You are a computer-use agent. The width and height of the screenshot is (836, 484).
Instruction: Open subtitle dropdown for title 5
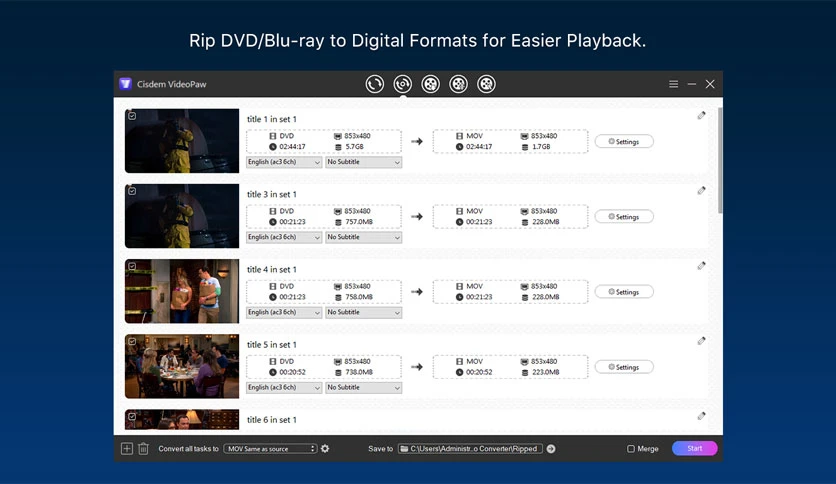[x=364, y=388]
